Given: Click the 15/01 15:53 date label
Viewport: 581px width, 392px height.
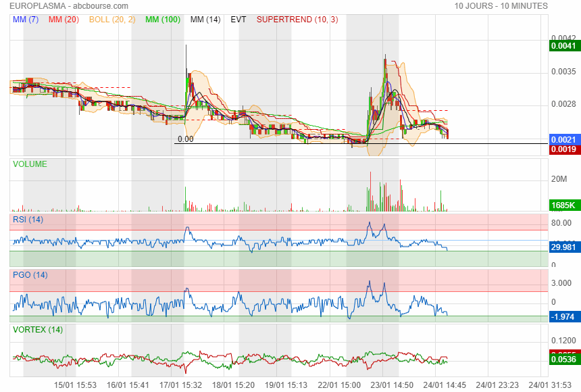Looking at the screenshot, I should point(75,385).
